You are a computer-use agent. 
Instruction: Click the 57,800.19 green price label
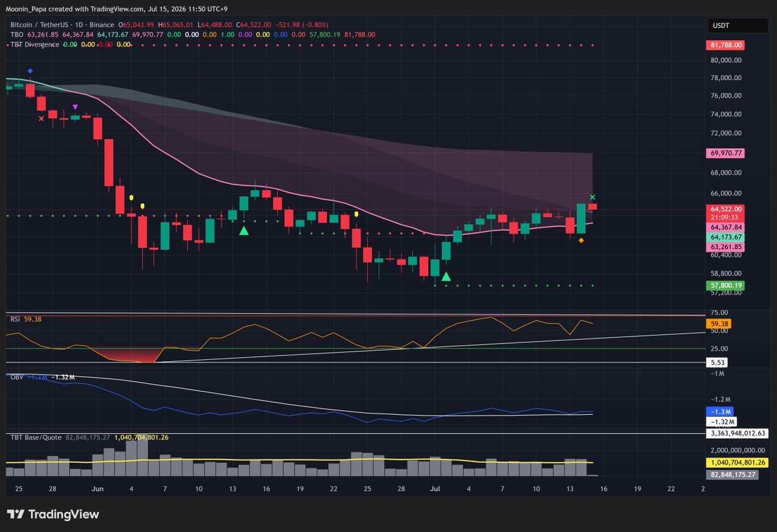pyautogui.click(x=725, y=285)
